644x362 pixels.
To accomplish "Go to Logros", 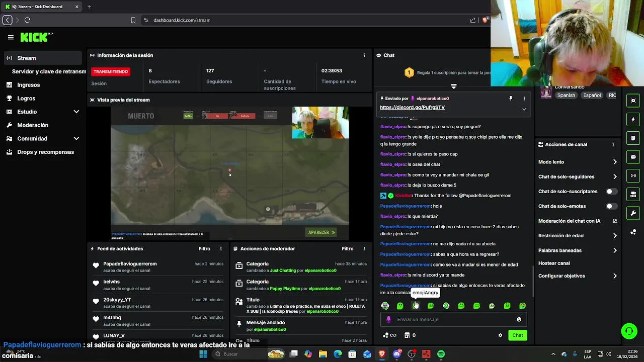I will [26, 99].
